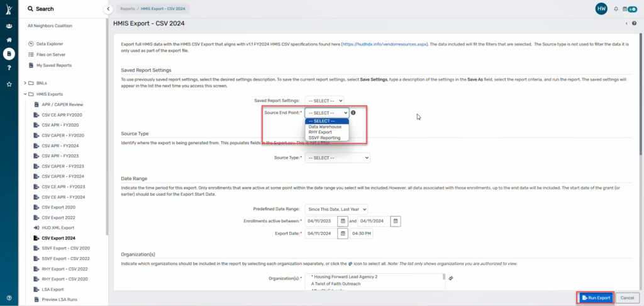This screenshot has height=306, width=644.
Task: Click the small back chevron beside page help
Action: pos(626,23)
